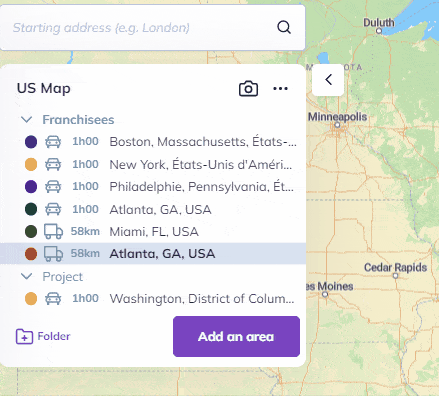This screenshot has width=439, height=396.
Task: Open the three-dot more options menu
Action: (x=280, y=88)
